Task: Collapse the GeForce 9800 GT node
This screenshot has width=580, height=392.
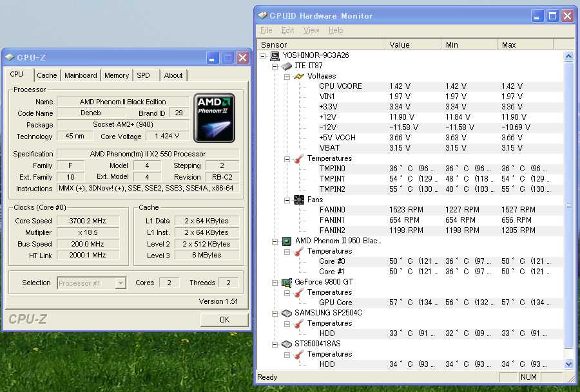Action: 275,283
